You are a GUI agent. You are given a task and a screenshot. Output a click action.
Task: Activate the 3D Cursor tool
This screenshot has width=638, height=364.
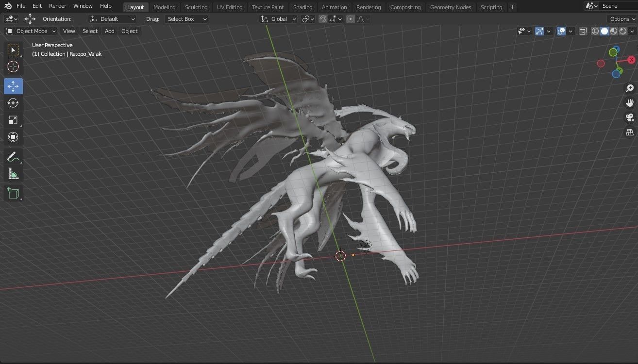point(13,66)
